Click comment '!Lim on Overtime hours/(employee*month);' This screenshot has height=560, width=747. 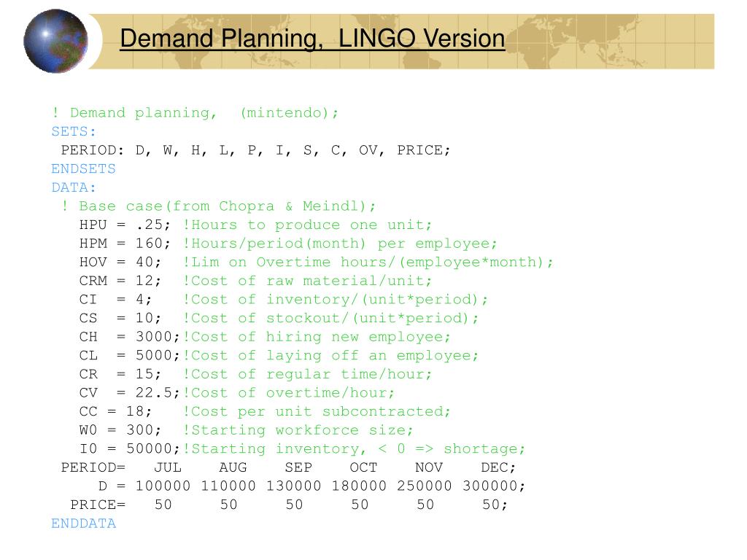pyautogui.click(x=368, y=262)
